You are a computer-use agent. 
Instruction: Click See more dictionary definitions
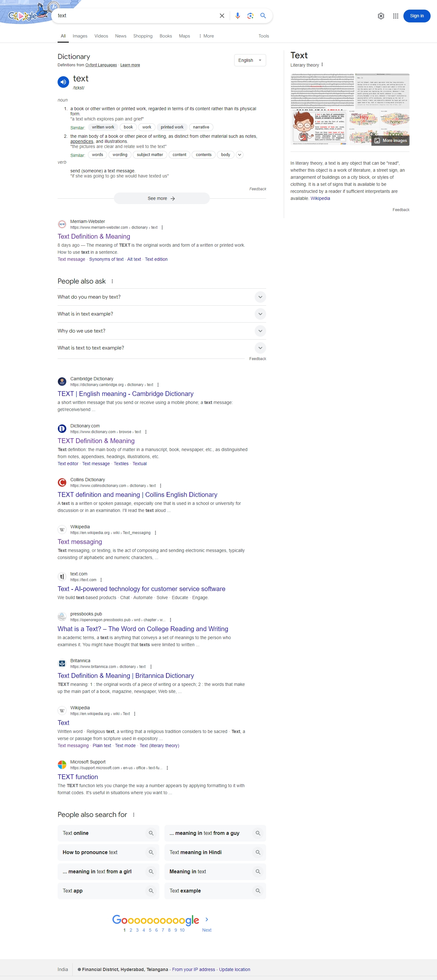tap(162, 199)
